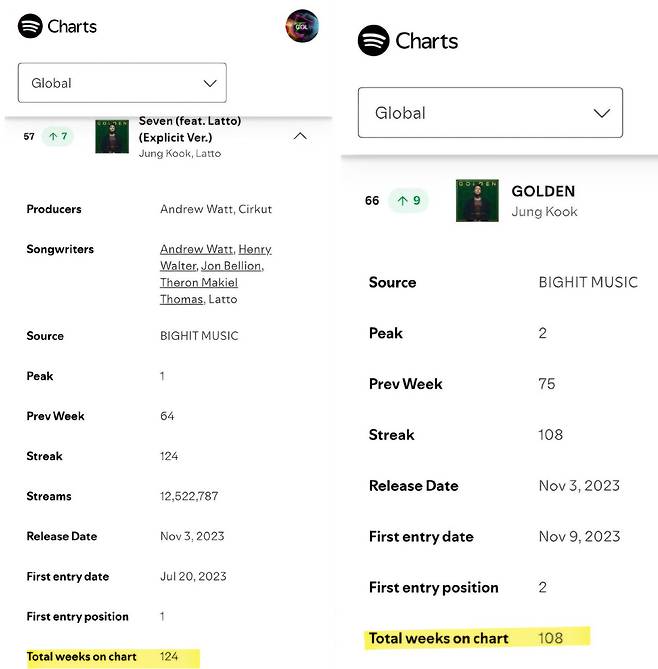The width and height of the screenshot is (658, 669).
Task: Open songwriter Jon Bellion link
Action: [230, 266]
